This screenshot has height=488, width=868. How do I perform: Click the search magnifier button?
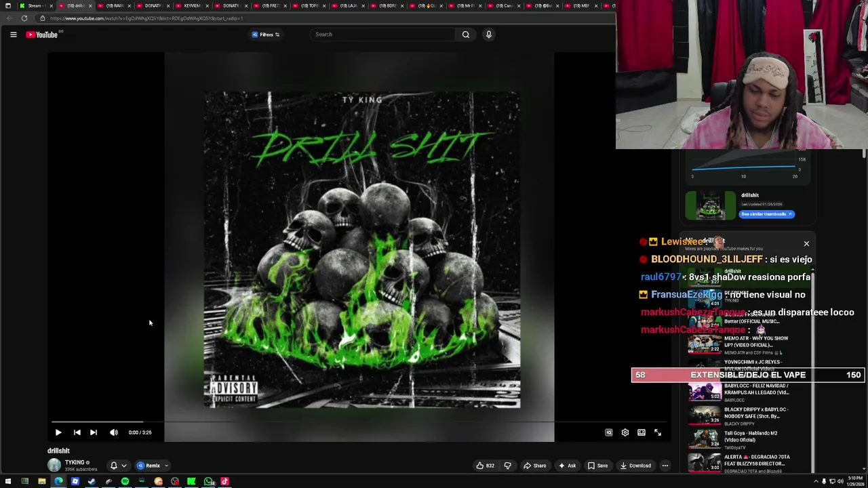coord(466,35)
